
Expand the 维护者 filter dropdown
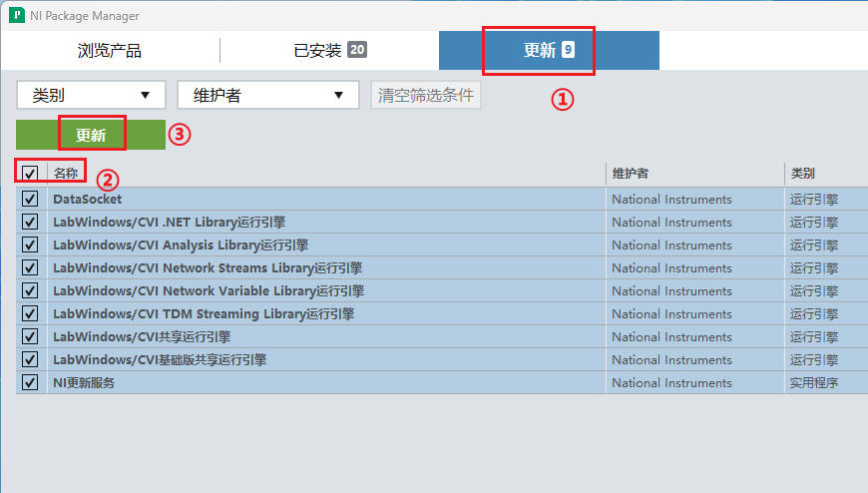click(268, 95)
